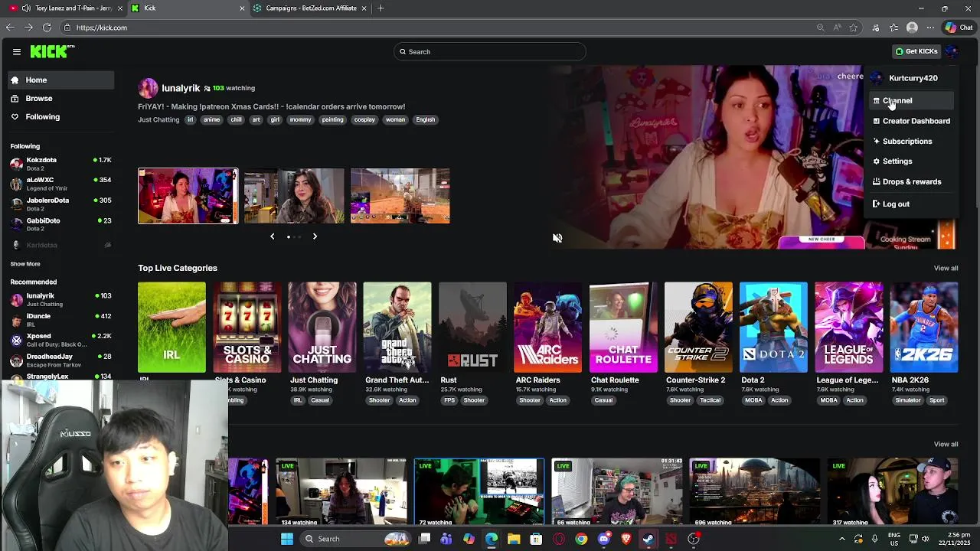Click the JaboleroDota avatar in Following
Screen dimensions: 980x551
coord(16,204)
